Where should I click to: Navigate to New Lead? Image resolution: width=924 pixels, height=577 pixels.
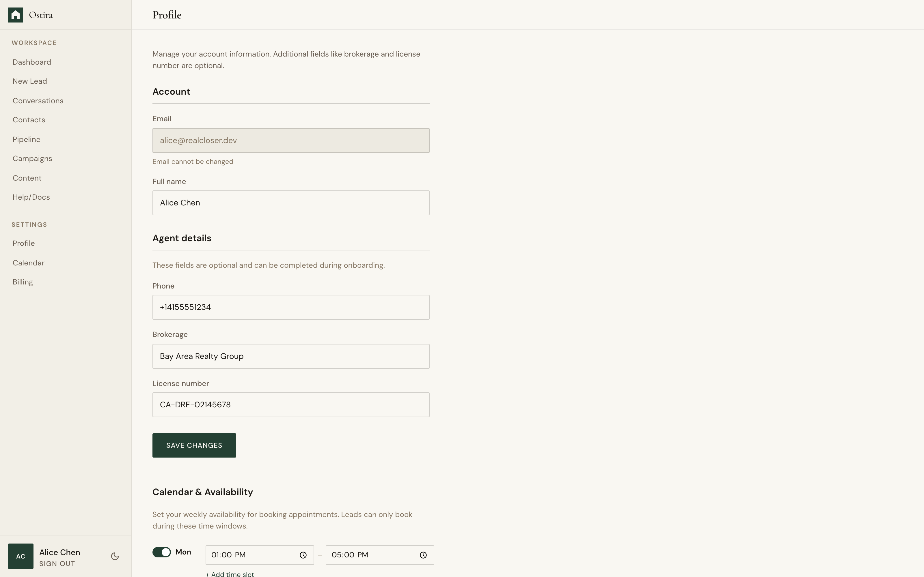30,81
